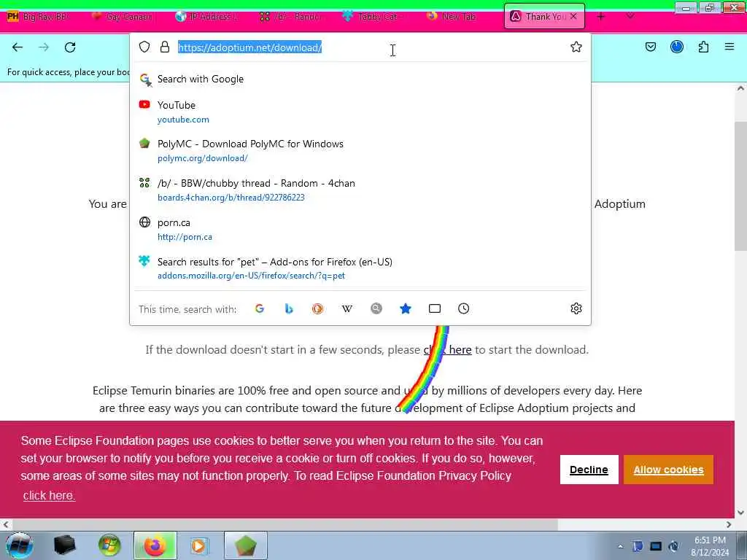The width and height of the screenshot is (747, 560).
Task: Go back to the previous page
Action: coord(18,47)
